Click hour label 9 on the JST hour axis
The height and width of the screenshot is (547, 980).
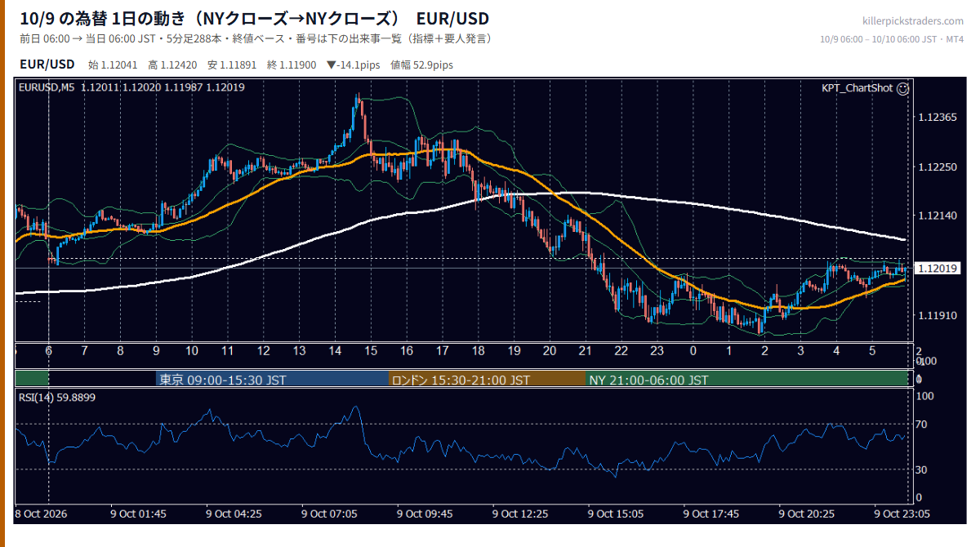coord(156,351)
